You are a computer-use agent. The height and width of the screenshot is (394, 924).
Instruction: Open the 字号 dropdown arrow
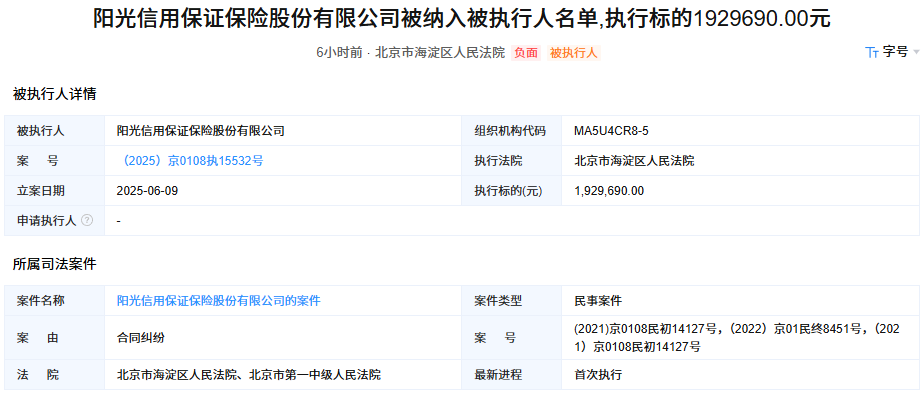point(916,52)
